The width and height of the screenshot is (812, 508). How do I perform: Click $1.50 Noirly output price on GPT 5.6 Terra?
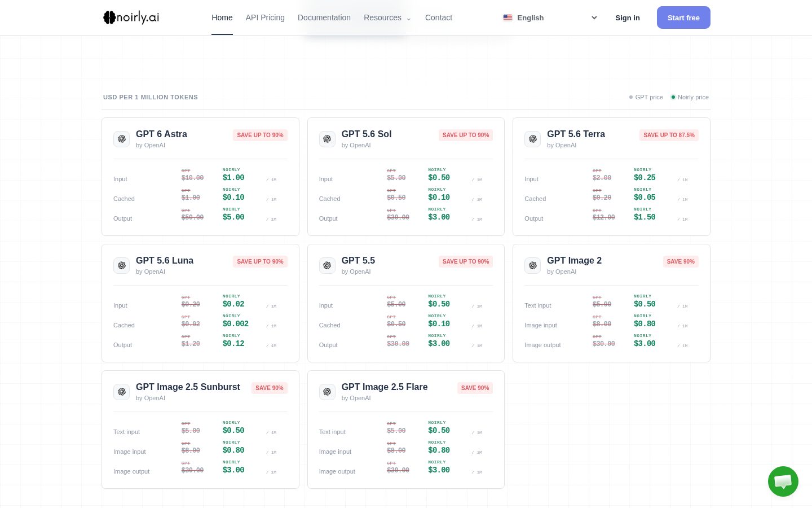[x=645, y=217]
